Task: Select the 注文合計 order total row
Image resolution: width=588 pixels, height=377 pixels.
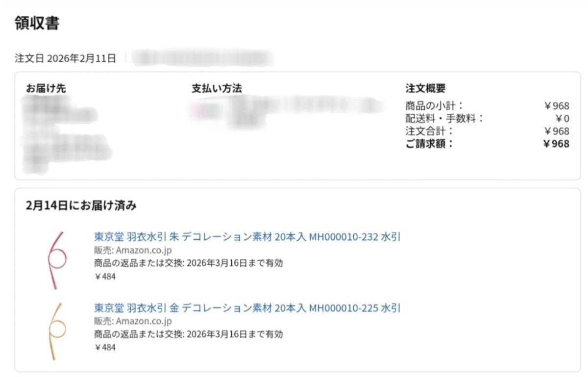Action: (x=487, y=131)
